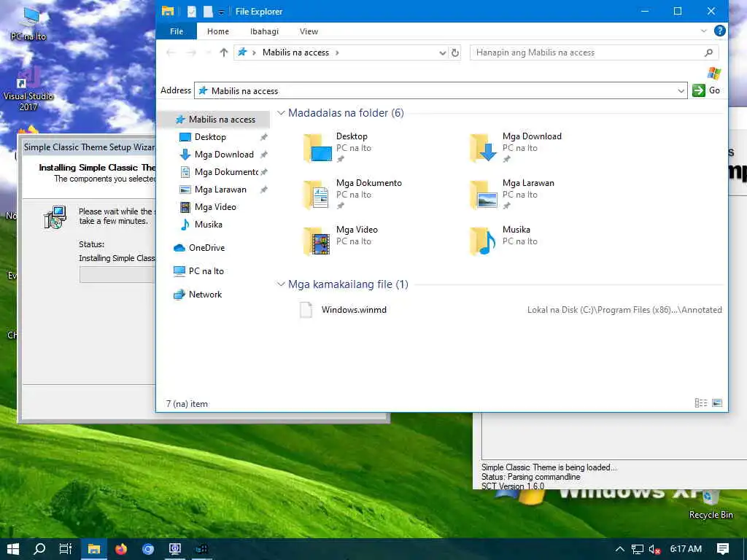747x560 pixels.
Task: Select Mabilis na access in navigation pane
Action: pos(215,120)
